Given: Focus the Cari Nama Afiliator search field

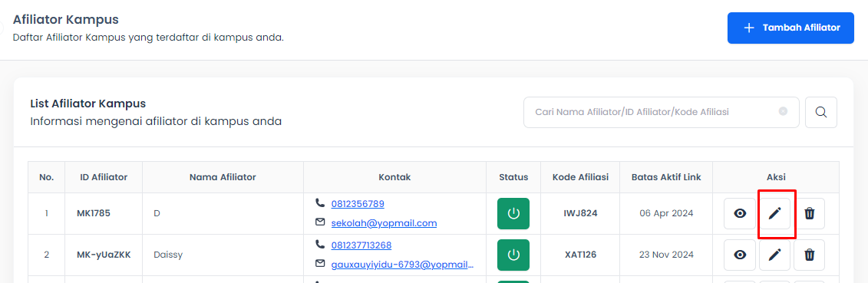Looking at the screenshot, I should coord(662,112).
